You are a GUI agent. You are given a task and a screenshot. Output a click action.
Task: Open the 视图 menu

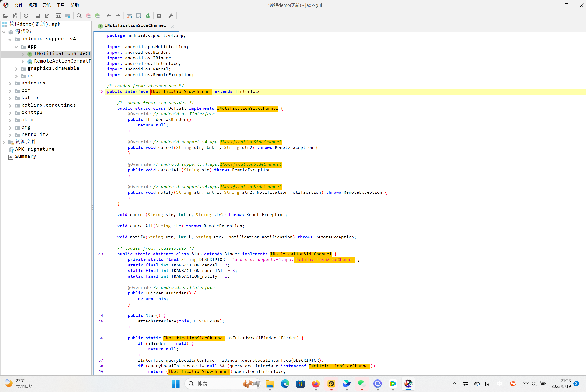point(33,5)
